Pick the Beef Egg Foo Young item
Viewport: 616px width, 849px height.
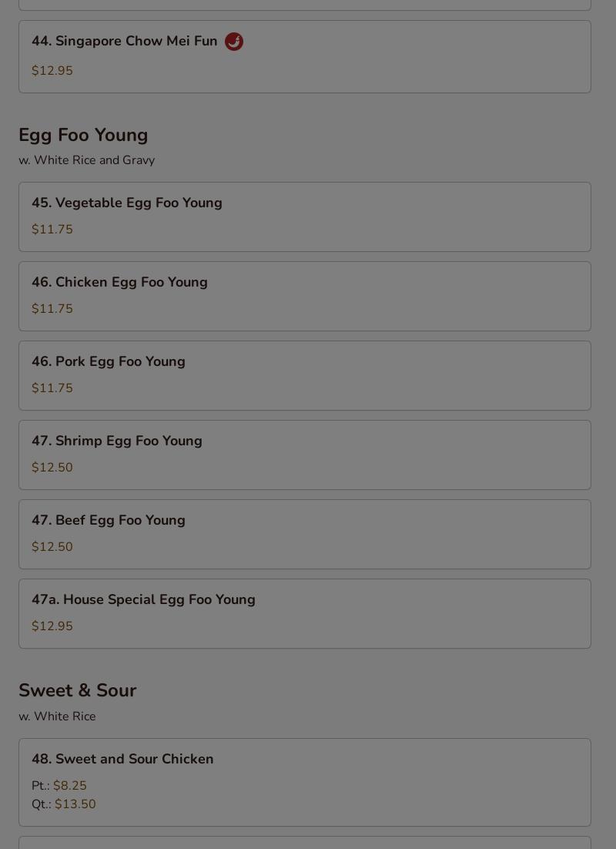pyautogui.click(x=108, y=520)
